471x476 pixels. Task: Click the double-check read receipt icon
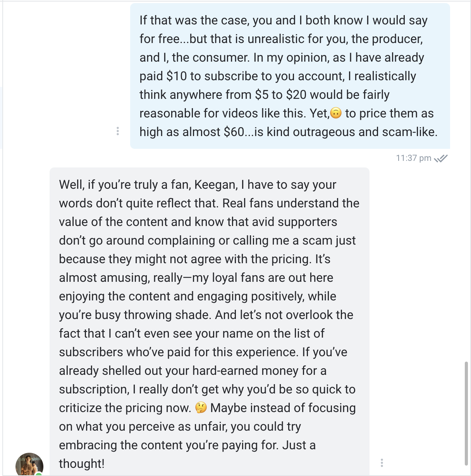click(441, 158)
